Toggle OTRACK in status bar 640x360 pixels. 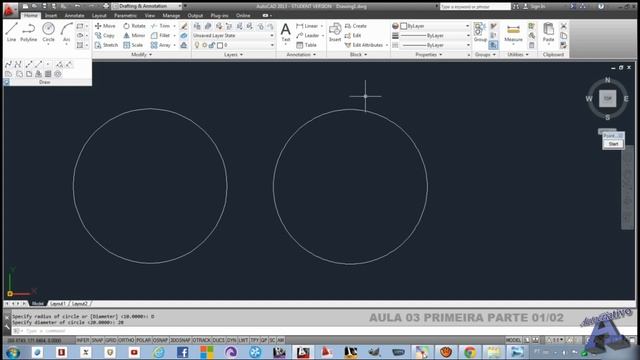coord(202,340)
